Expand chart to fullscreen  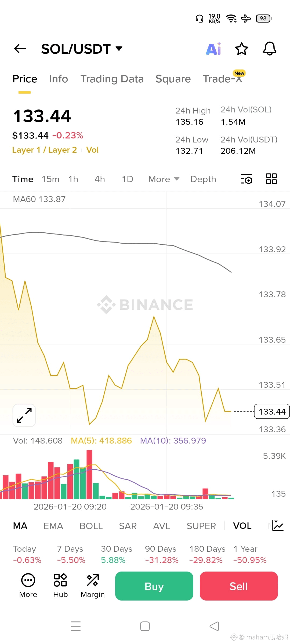click(24, 415)
